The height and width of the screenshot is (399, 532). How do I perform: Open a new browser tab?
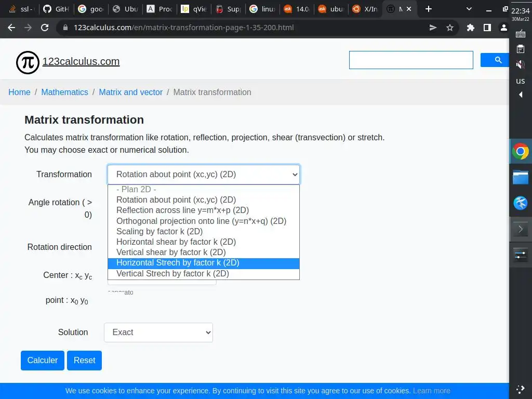[429, 9]
